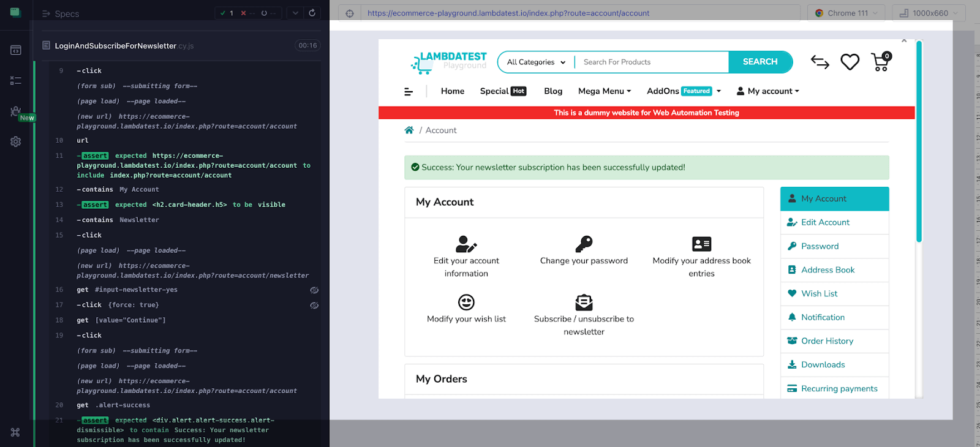Click the Subscribe newsletter envelope icon
Screen dimensions: 980x447
[x=584, y=302]
